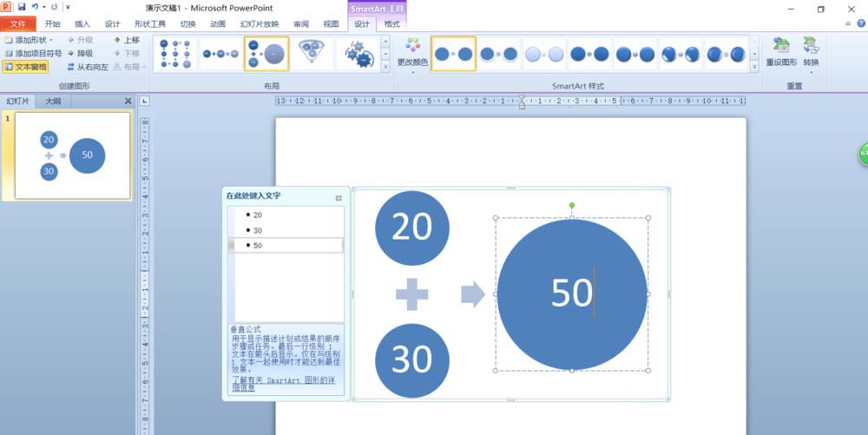This screenshot has width=868, height=435.
Task: Switch to the 大纲 outline tab
Action: 53,102
